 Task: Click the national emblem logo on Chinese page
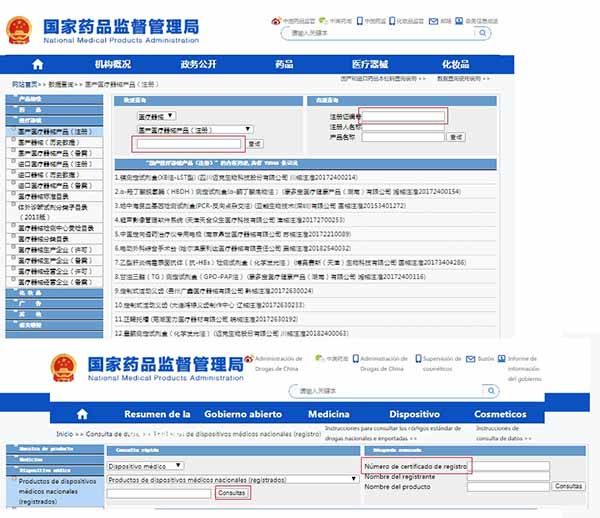pos(18,30)
